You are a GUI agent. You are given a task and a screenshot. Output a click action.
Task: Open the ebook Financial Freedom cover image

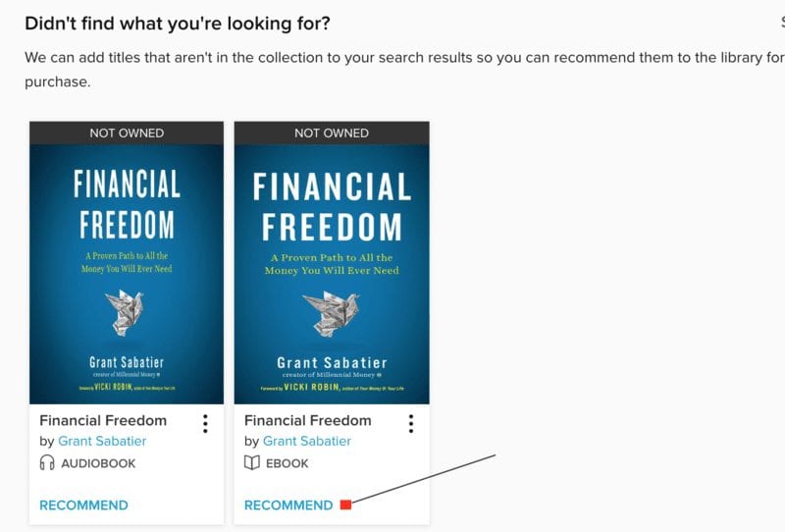coord(332,275)
